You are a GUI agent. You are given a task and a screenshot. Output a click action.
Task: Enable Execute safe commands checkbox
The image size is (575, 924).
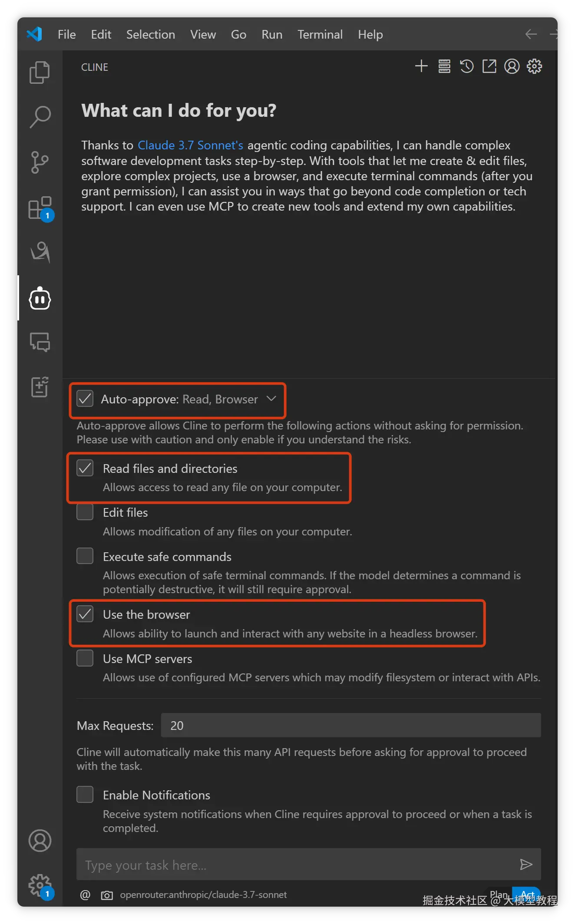pos(85,556)
